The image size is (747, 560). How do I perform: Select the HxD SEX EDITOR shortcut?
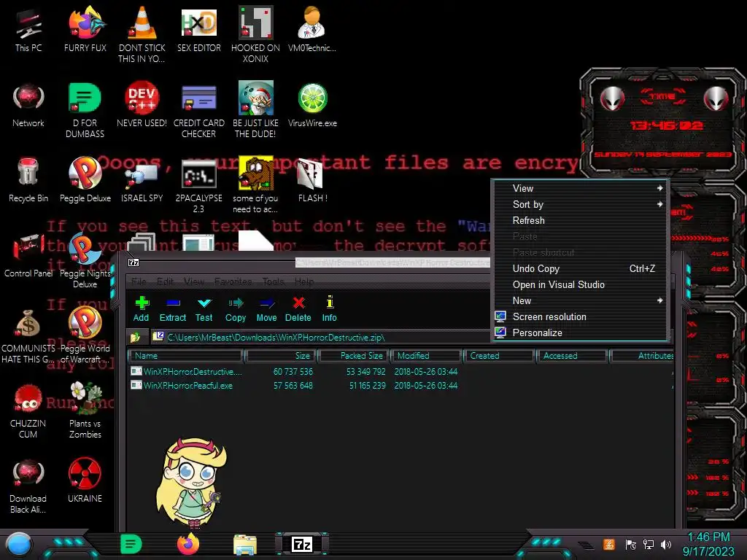pyautogui.click(x=199, y=29)
